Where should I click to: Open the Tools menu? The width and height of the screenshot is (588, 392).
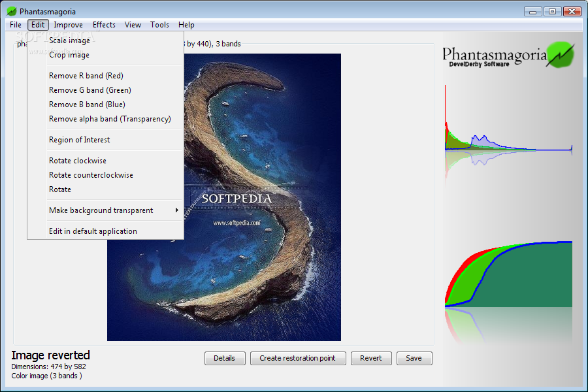tap(159, 25)
